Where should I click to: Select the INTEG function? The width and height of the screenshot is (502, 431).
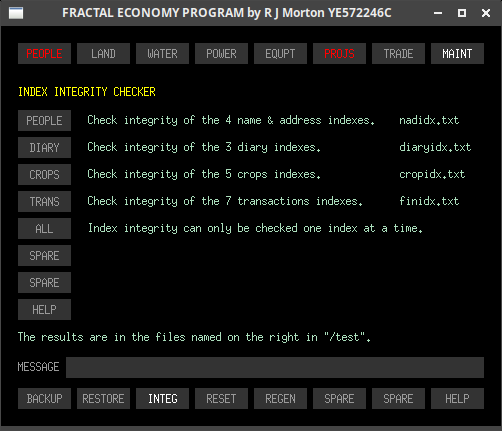162,398
